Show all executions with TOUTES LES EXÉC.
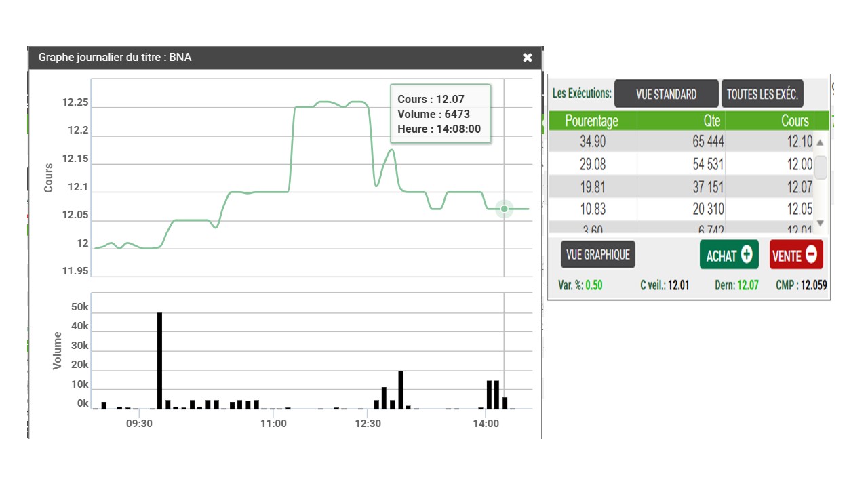 [x=762, y=94]
